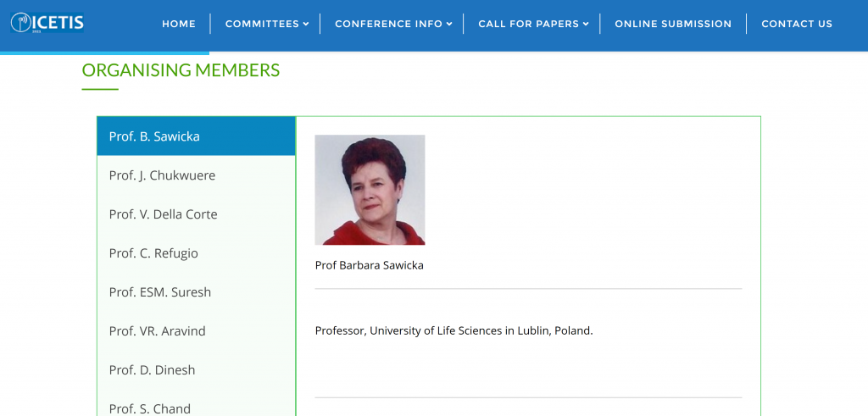The height and width of the screenshot is (416, 868).
Task: Click the University of Life Sciences description
Action: click(x=453, y=330)
